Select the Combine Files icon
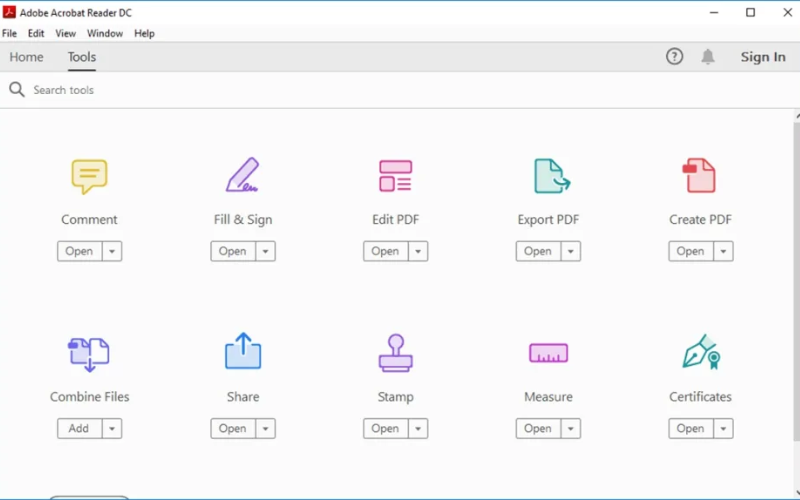Screen dimensions: 800x500 tap(89, 353)
